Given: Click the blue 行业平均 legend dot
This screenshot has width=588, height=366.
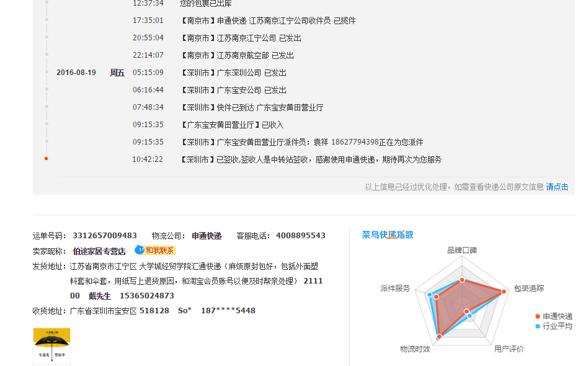Looking at the screenshot, I should [537, 326].
